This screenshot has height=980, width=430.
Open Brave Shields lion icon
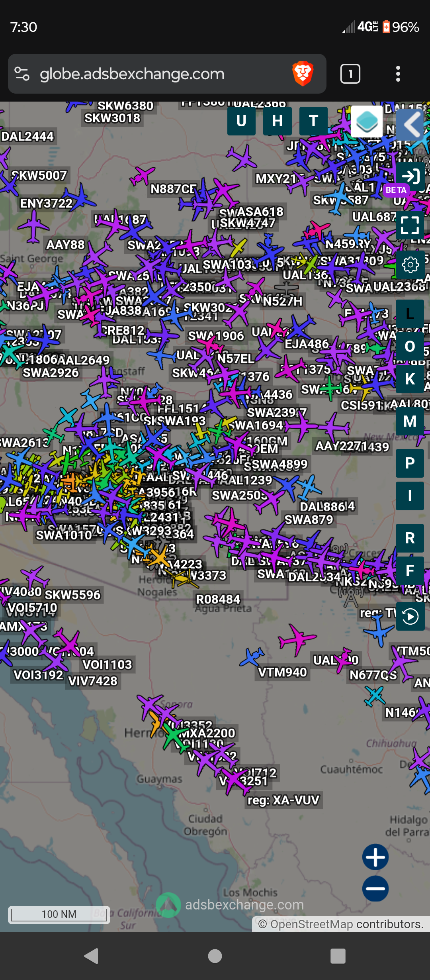pyautogui.click(x=303, y=74)
